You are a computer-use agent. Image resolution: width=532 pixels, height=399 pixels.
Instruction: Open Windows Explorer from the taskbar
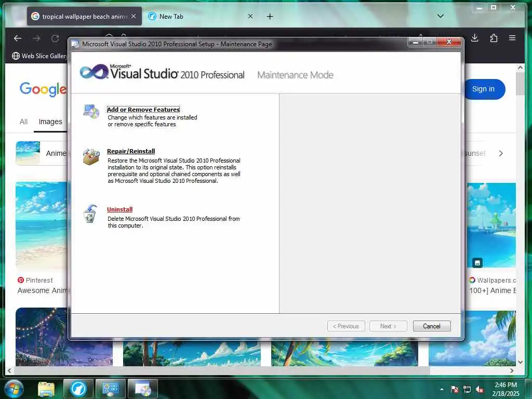click(x=46, y=389)
